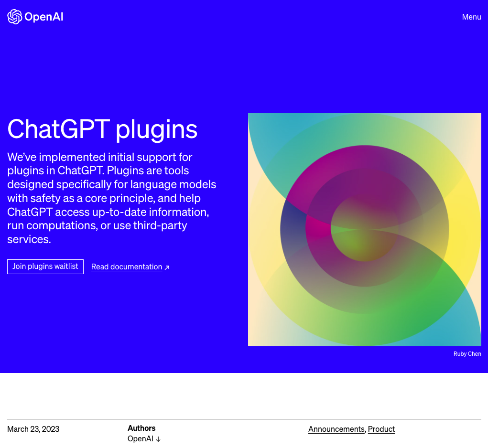Open the Menu in the header
The width and height of the screenshot is (488, 448).
(x=471, y=17)
